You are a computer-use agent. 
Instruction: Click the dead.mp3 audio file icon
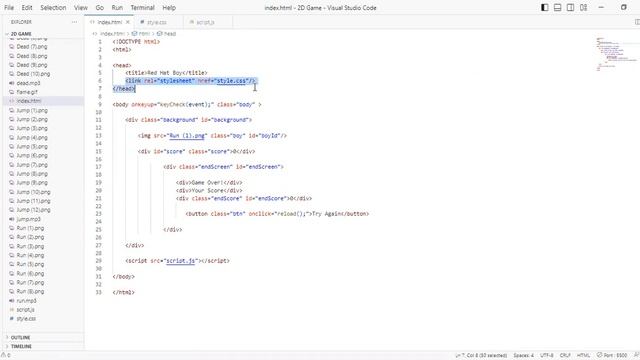[x=11, y=83]
